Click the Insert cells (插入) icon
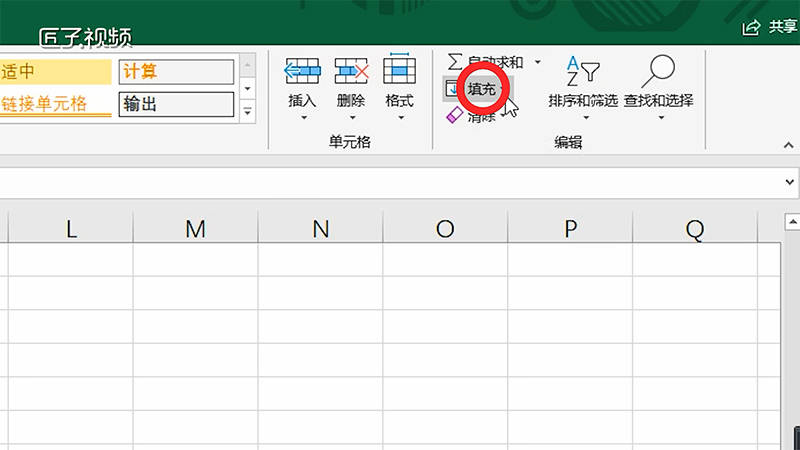Viewport: 800px width, 450px height. (x=302, y=72)
